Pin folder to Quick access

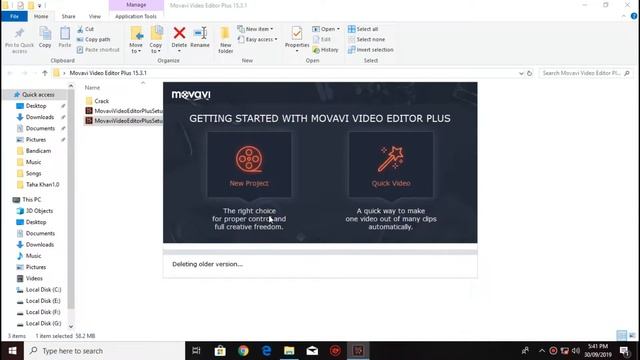point(19,40)
